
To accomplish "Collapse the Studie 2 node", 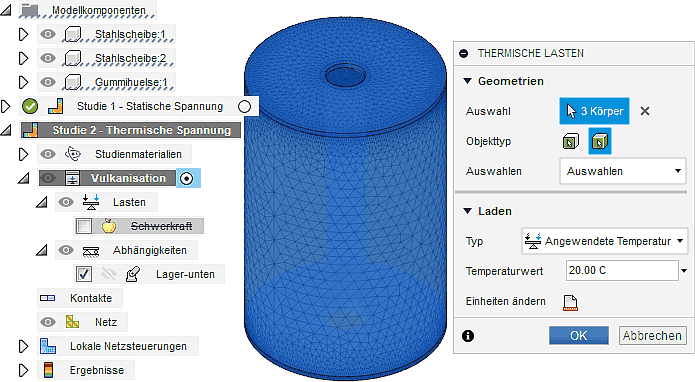I will tap(6, 130).
